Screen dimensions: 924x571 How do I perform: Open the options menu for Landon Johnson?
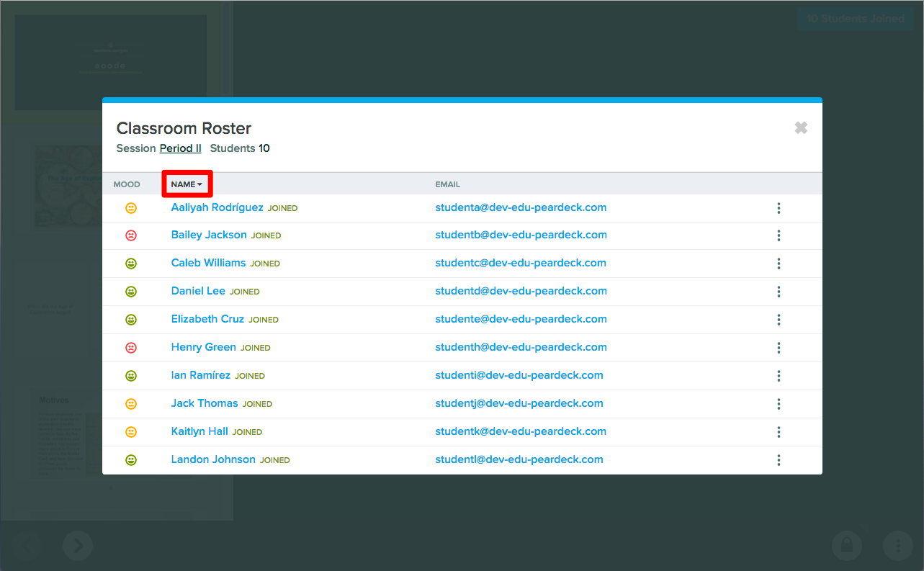click(x=779, y=460)
